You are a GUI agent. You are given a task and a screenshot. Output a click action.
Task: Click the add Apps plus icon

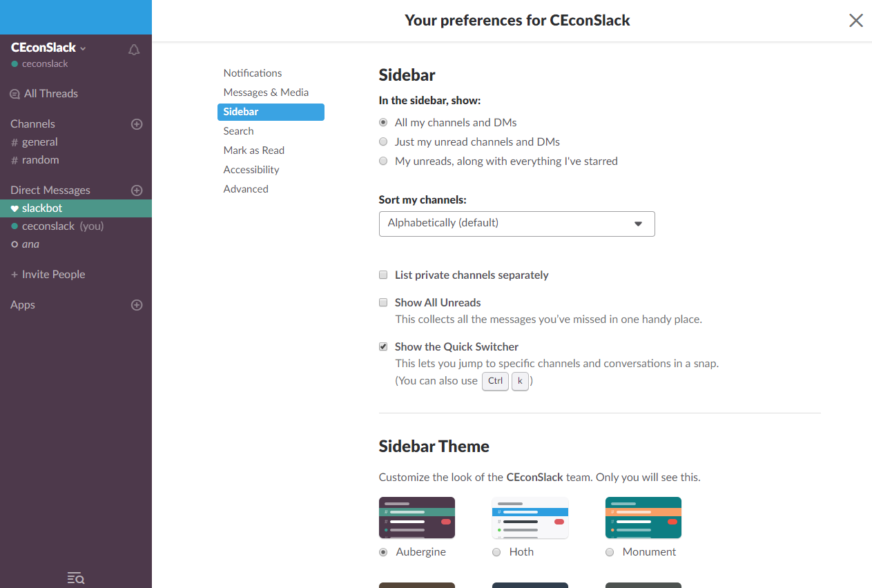(137, 305)
